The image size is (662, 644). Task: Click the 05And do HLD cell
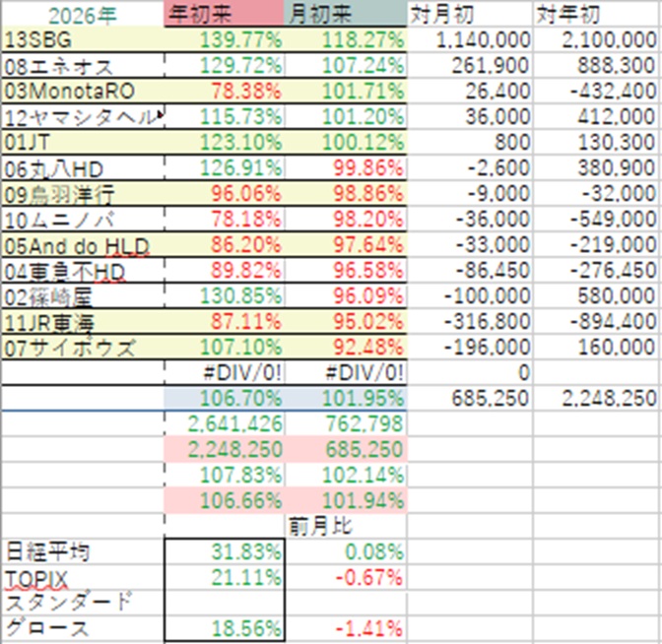click(x=83, y=245)
